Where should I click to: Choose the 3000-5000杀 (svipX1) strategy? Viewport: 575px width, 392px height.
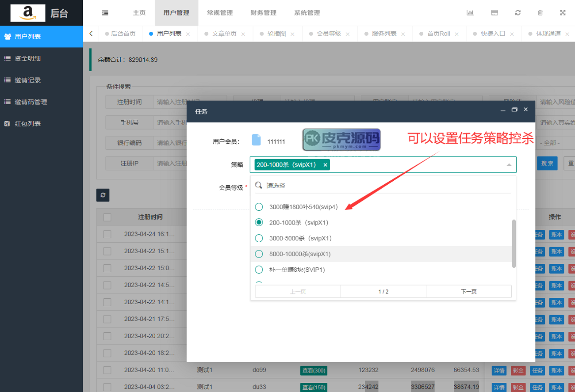(x=259, y=238)
